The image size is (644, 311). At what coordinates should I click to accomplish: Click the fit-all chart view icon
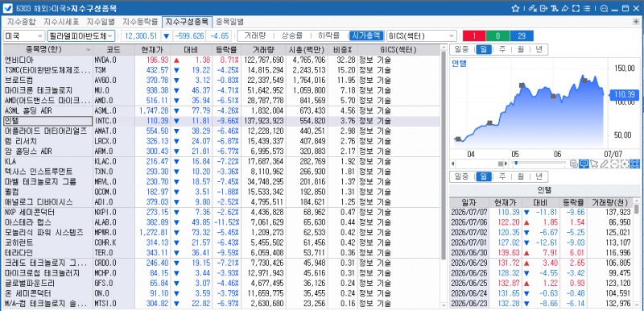(x=634, y=164)
